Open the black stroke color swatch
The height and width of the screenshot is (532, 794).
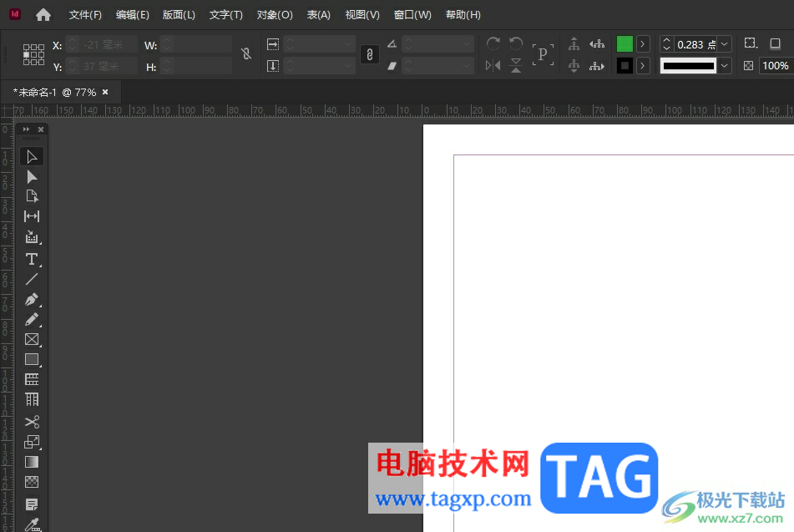625,65
